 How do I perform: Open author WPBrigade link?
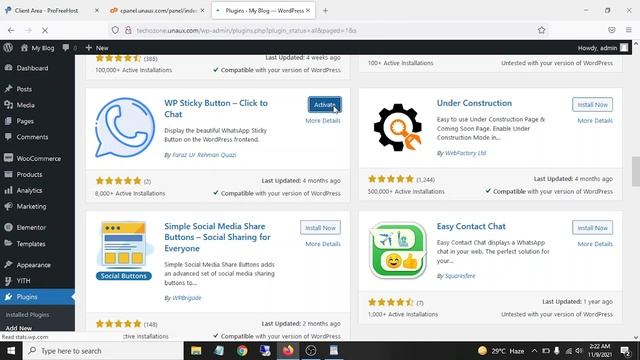[x=187, y=298]
